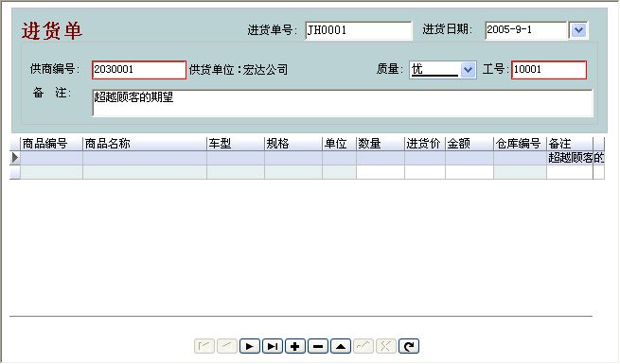Click the 供商编号 field 2030001
This screenshot has width=620, height=364.
tap(139, 70)
